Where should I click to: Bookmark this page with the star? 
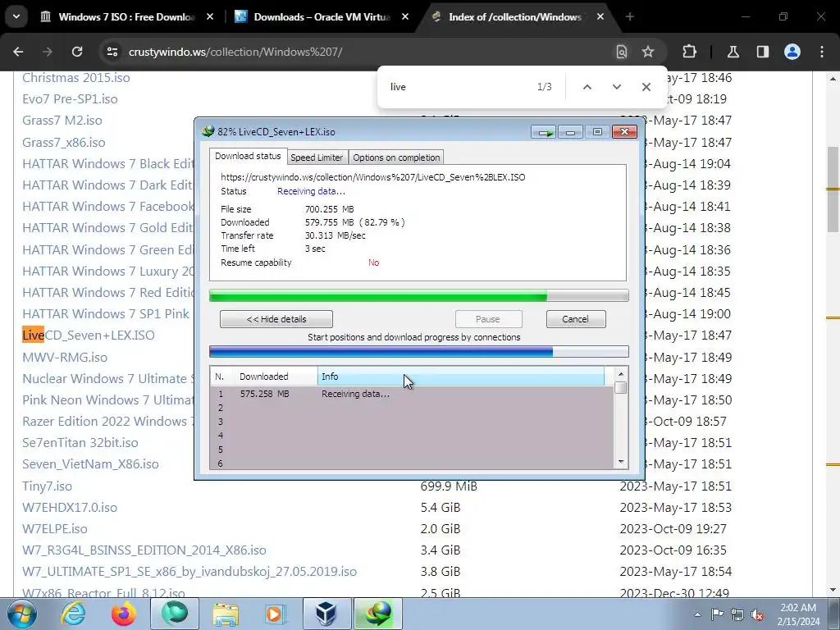[648, 52]
